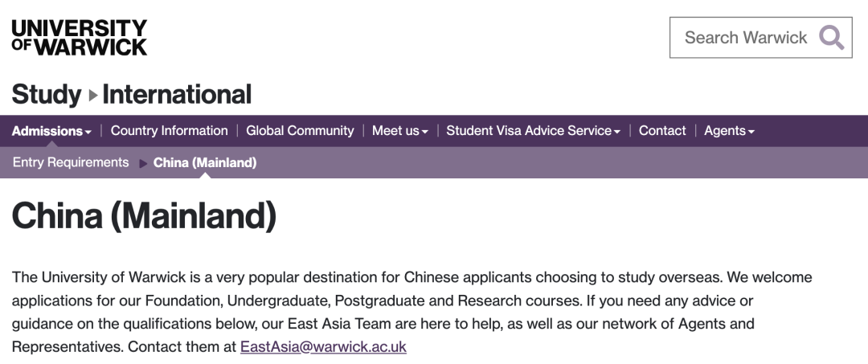Select the China (Mainland) breadcrumb tab

(x=205, y=163)
